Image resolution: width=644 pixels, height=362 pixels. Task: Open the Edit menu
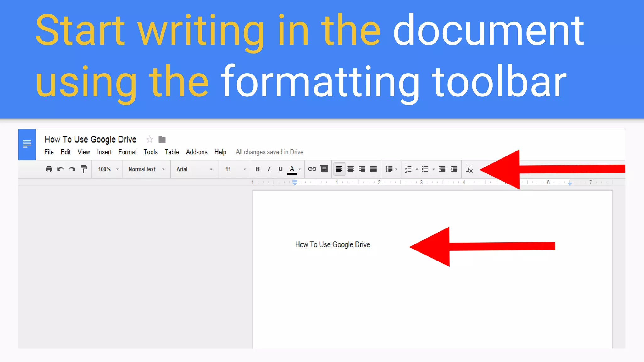(x=66, y=152)
